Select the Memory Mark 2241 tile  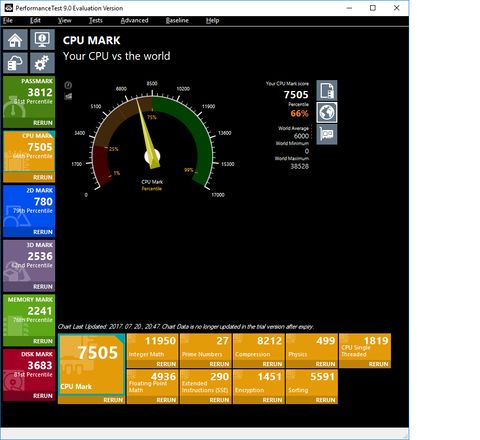pos(29,316)
